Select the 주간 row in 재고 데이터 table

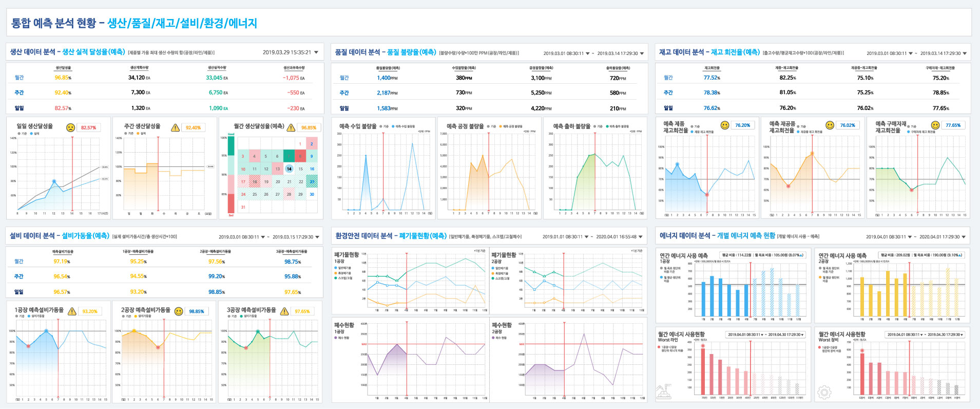[x=813, y=93]
